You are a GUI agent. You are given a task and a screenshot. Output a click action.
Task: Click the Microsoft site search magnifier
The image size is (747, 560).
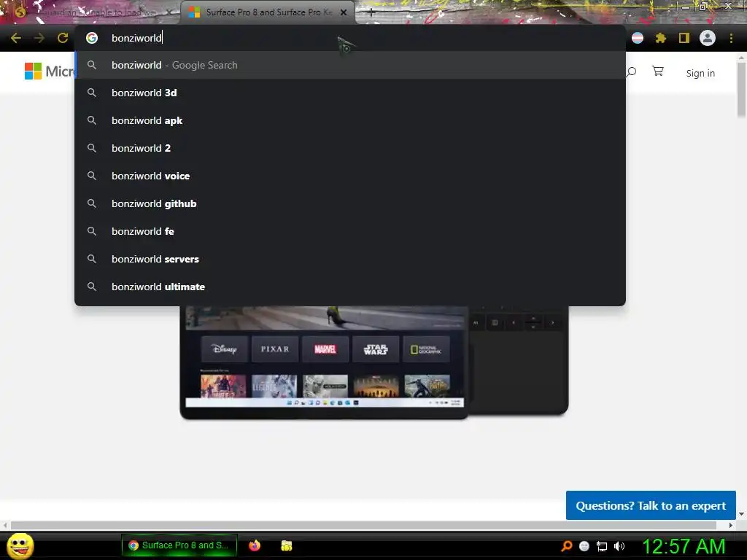tap(631, 72)
